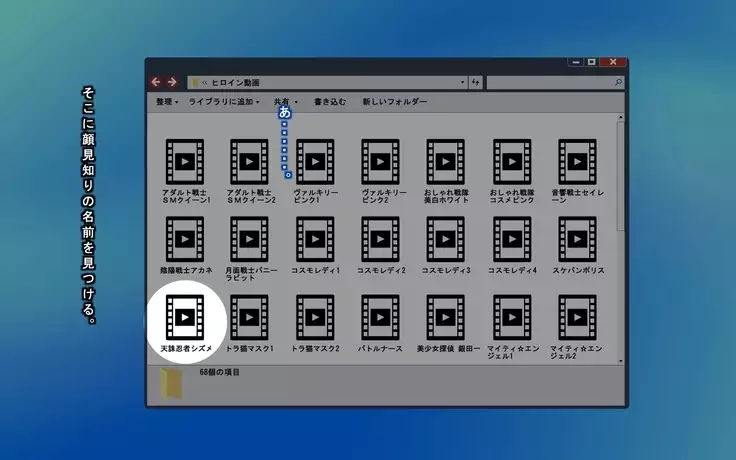Image resolution: width=736 pixels, height=460 pixels.
Task: Click the 書き込む toolbar button
Action: pyautogui.click(x=330, y=102)
